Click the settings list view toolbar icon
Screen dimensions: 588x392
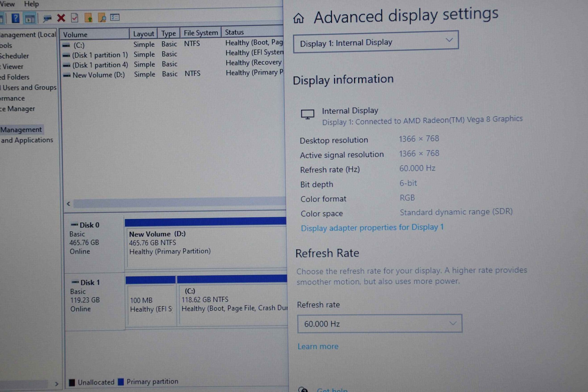point(115,17)
